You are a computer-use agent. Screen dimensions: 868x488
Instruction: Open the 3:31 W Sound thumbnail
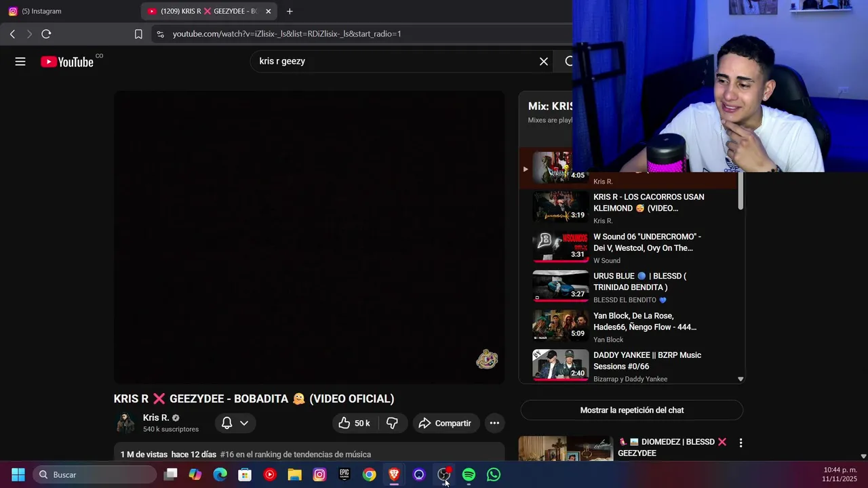tap(560, 246)
